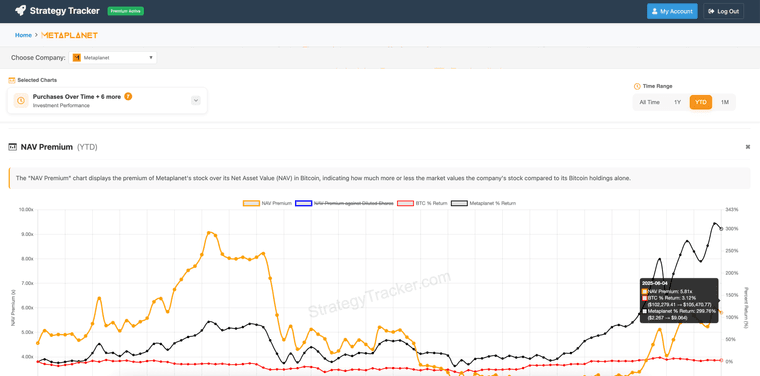Click the clock icon in Selected Charts card
Viewport: 760px width, 376px height.
20,100
